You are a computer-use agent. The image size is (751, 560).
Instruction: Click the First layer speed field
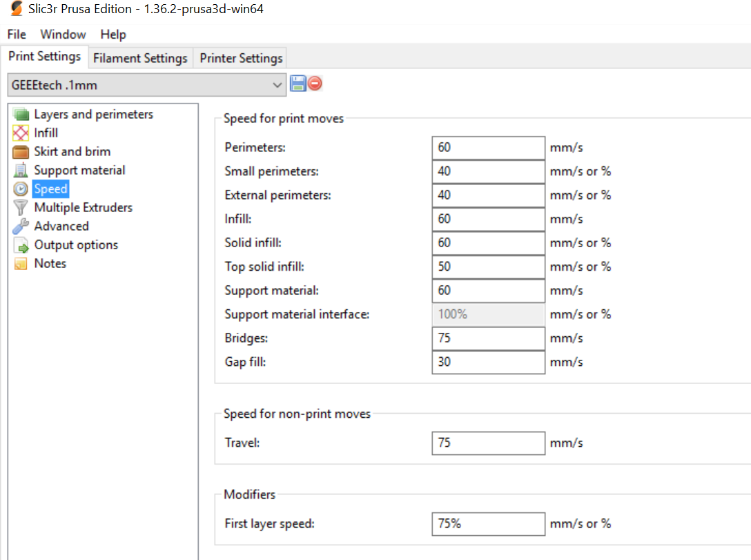489,524
